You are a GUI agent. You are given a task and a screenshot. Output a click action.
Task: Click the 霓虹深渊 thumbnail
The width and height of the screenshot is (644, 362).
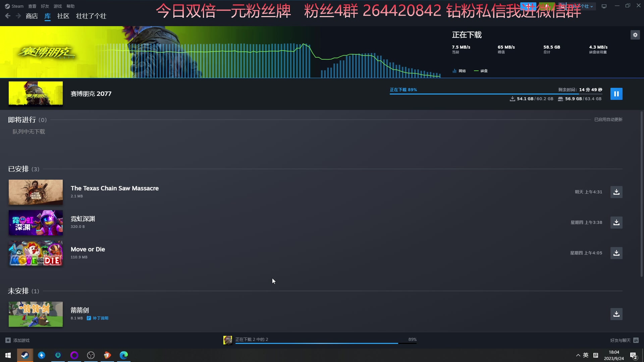pos(36,223)
